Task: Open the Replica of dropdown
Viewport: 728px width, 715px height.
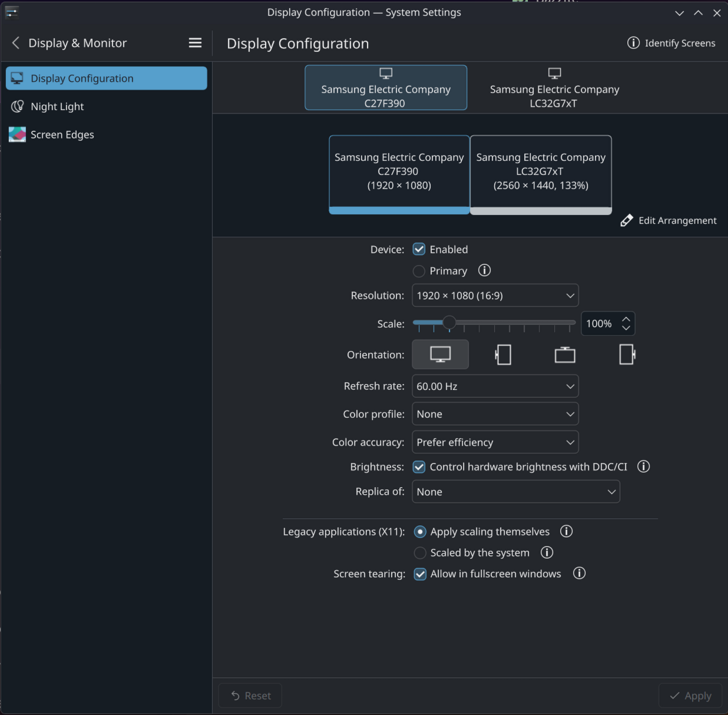Action: click(x=516, y=492)
